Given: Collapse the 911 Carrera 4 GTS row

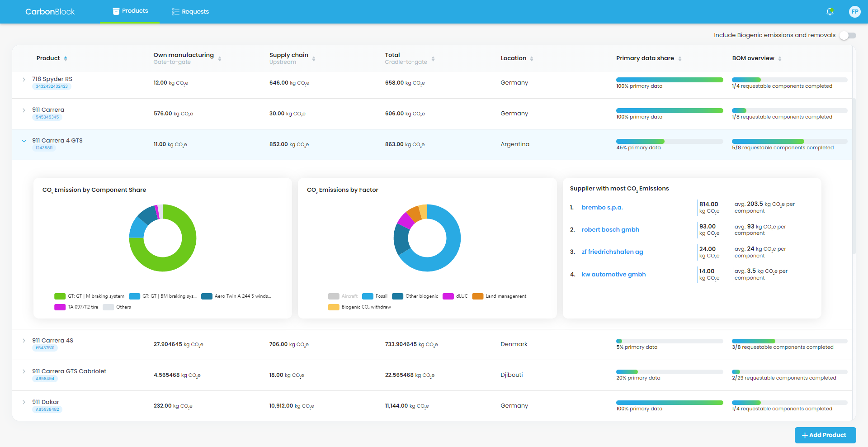Looking at the screenshot, I should coord(24,141).
